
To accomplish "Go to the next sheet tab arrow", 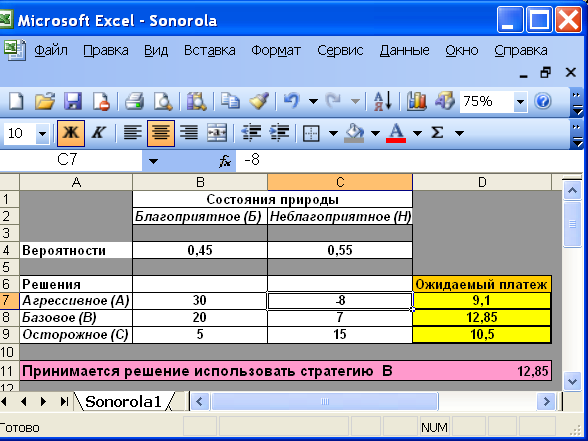I will [43, 402].
